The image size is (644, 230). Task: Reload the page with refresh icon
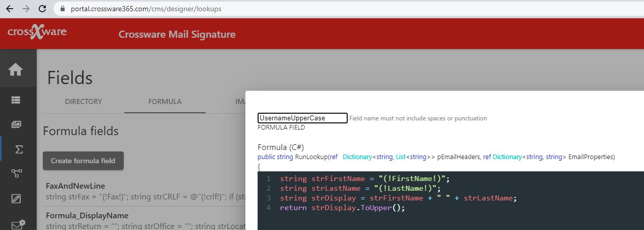click(x=43, y=9)
